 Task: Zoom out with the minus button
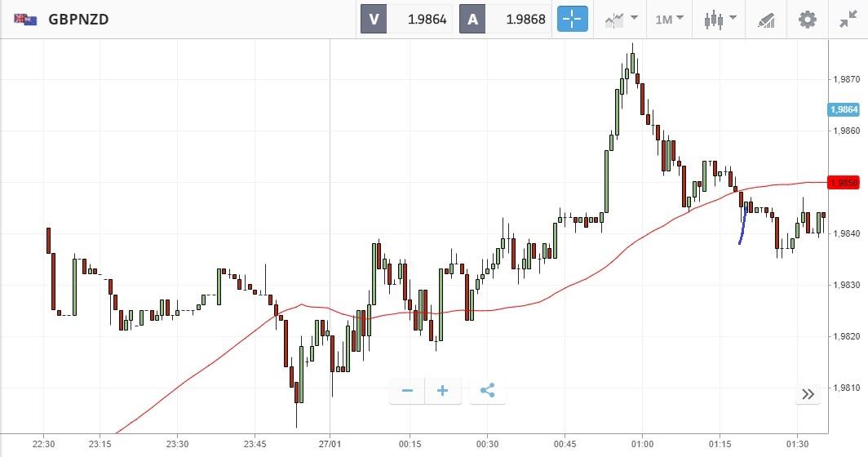tap(407, 391)
